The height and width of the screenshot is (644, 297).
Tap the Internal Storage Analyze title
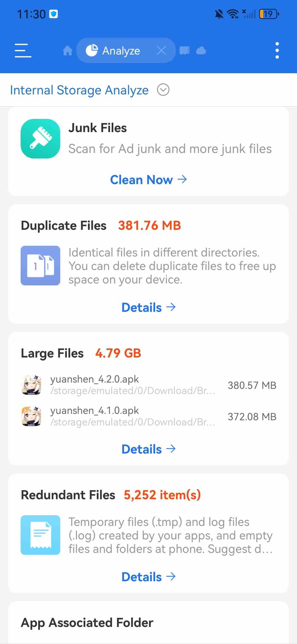click(x=79, y=90)
